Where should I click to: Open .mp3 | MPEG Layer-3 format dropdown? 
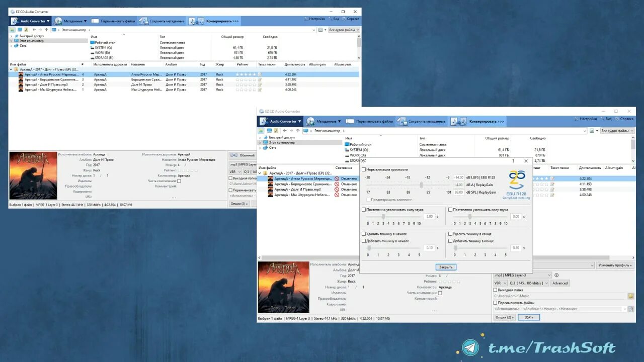click(x=522, y=275)
